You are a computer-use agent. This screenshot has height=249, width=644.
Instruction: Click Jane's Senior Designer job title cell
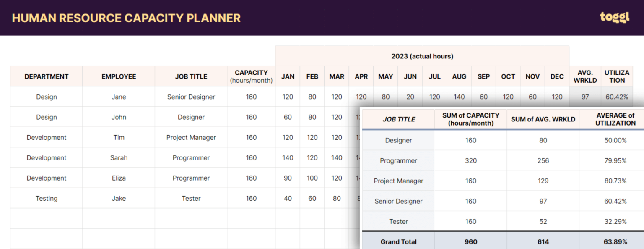191,97
